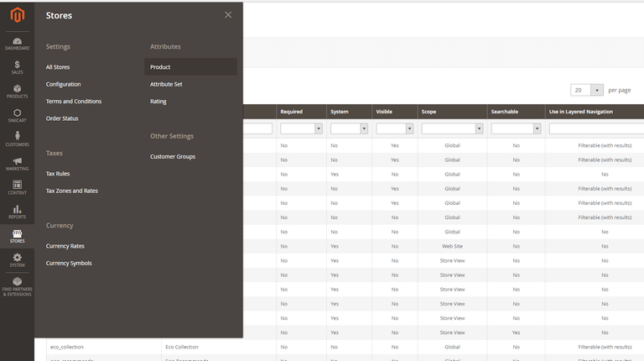Click the per page label text
This screenshot has height=361, width=644.
(620, 90)
